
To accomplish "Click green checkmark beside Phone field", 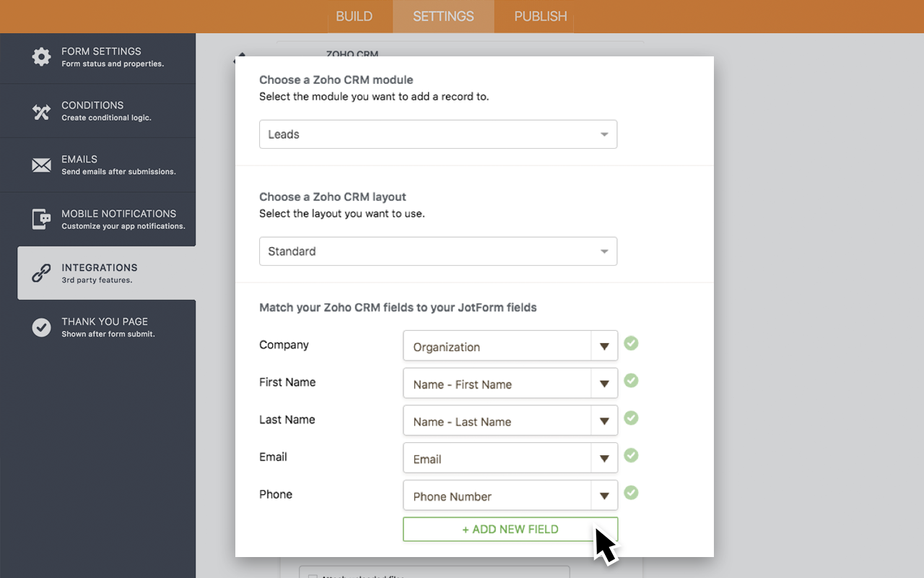I will pyautogui.click(x=631, y=493).
